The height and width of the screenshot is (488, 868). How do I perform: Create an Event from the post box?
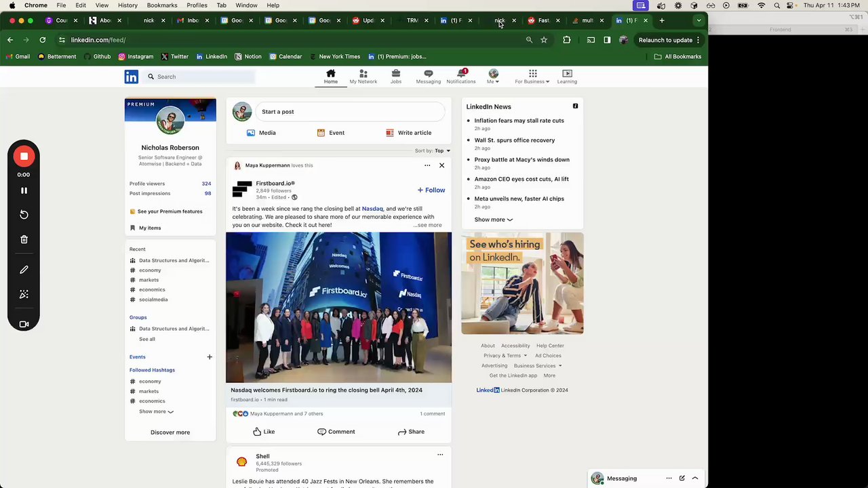click(331, 133)
